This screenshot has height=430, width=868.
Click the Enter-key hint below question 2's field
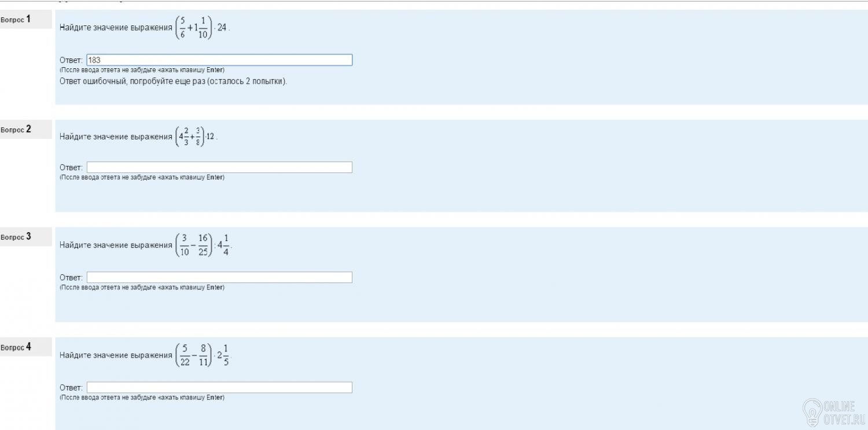point(142,177)
